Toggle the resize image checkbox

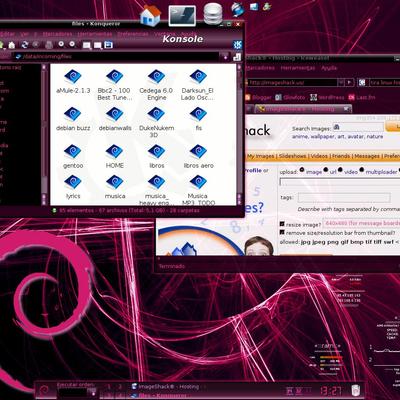[282, 224]
